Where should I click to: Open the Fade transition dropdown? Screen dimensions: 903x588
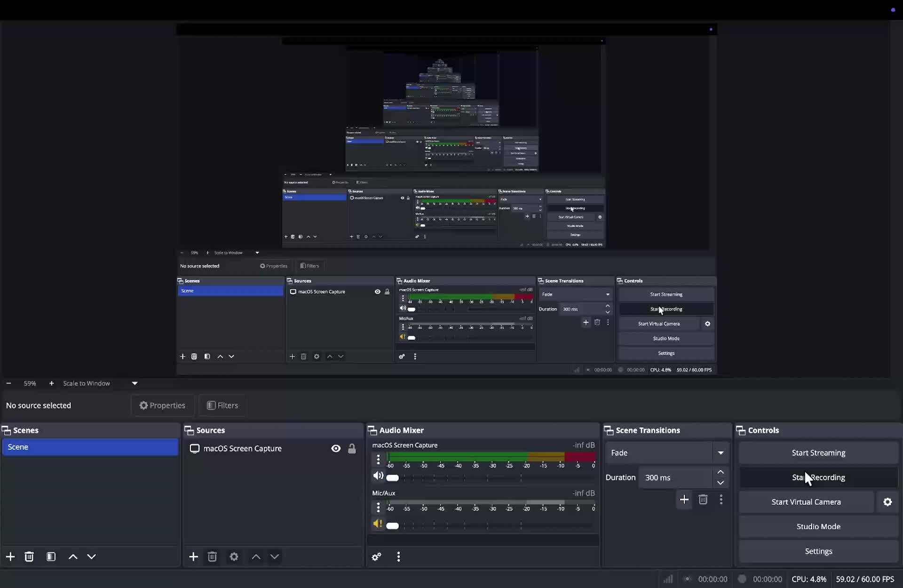(721, 453)
